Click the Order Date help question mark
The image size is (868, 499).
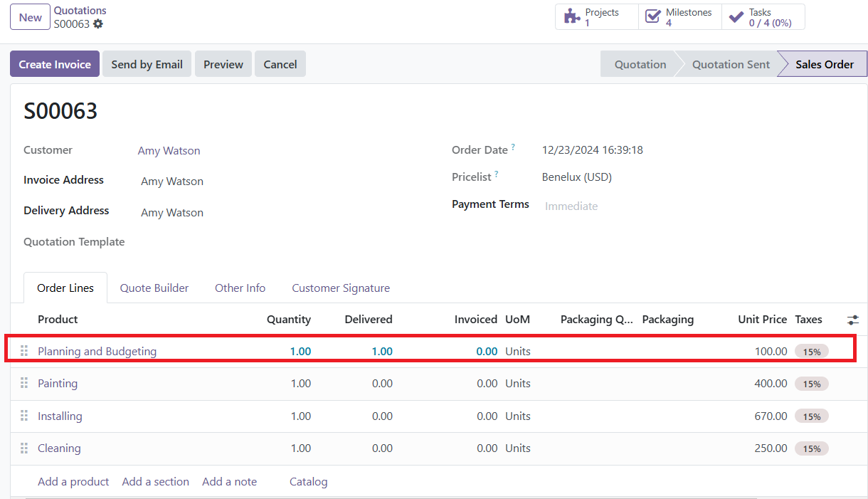pos(513,147)
